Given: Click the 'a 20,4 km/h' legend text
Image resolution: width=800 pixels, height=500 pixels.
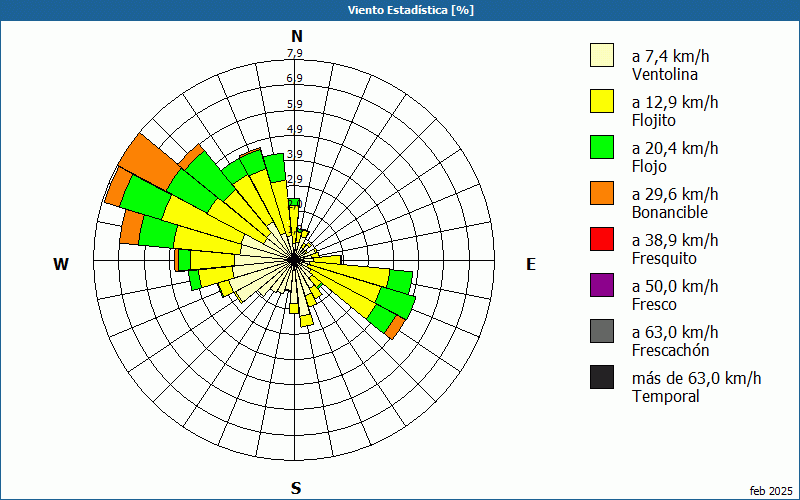Looking at the screenshot, I should [x=675, y=148].
